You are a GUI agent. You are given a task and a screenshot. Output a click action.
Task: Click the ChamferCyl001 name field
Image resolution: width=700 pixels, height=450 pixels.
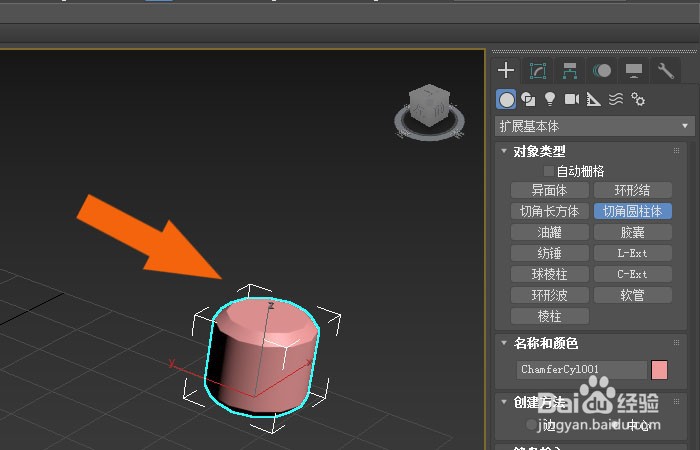pyautogui.click(x=582, y=370)
